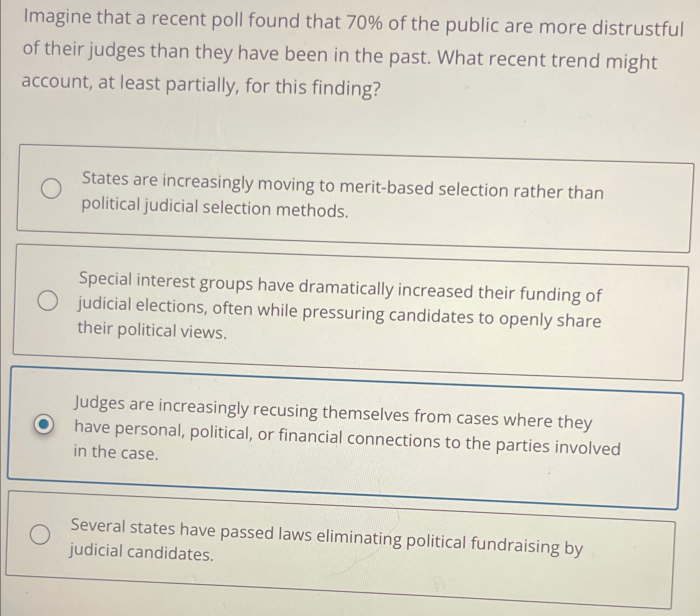
Task: Choose the answer about special interest group funding
Action: click(x=338, y=305)
